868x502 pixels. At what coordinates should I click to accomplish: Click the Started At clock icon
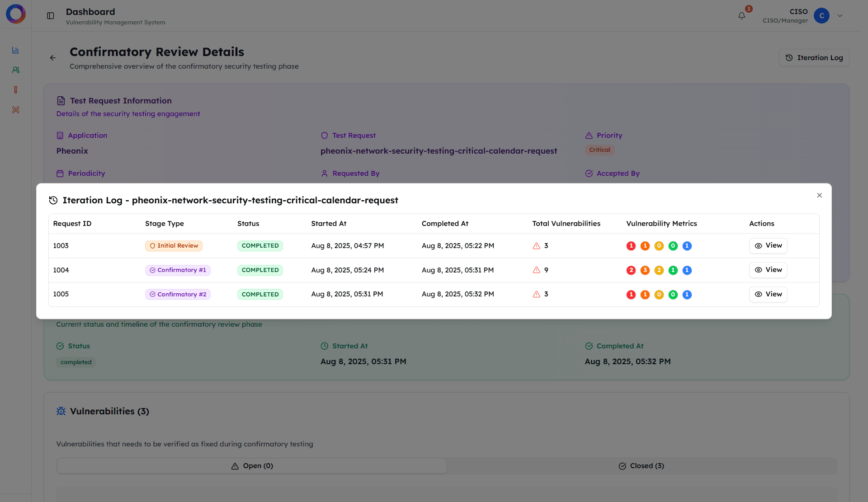point(324,346)
